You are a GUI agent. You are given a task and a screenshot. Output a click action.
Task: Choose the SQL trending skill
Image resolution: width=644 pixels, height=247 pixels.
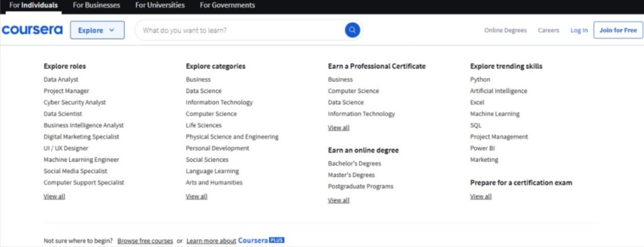tap(475, 125)
